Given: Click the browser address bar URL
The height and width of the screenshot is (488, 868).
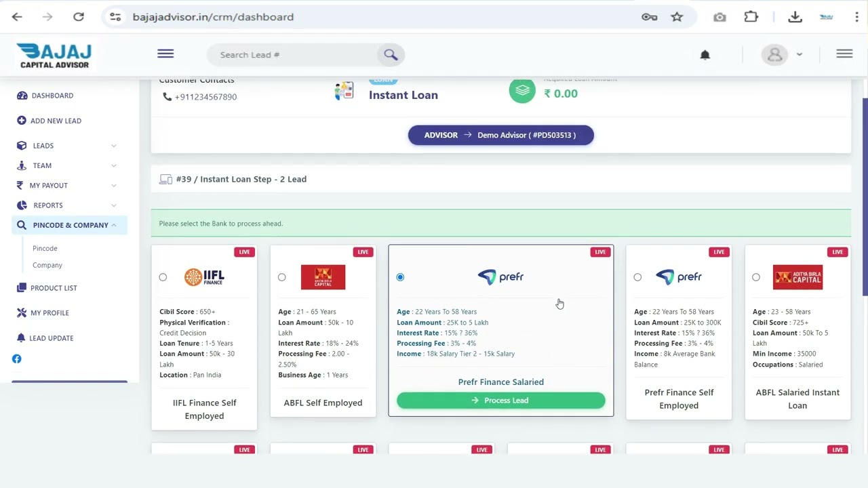Looking at the screenshot, I should (x=213, y=17).
